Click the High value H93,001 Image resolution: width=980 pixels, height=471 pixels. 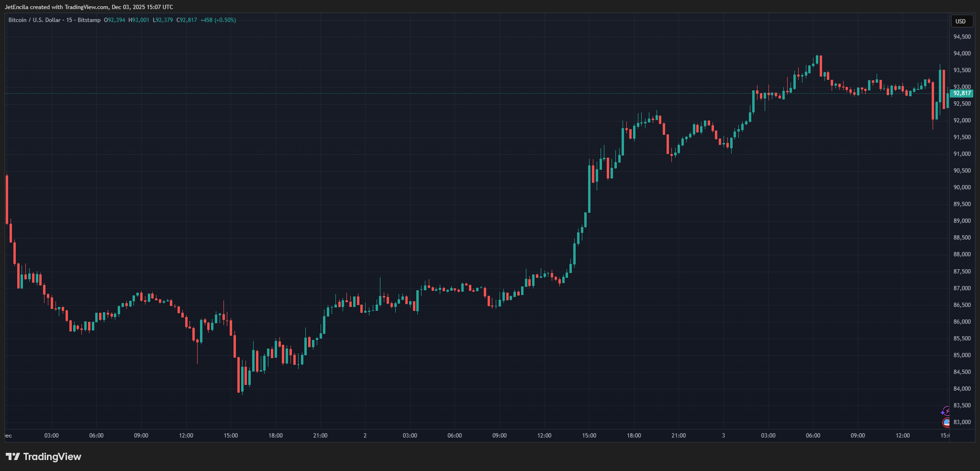[139, 20]
